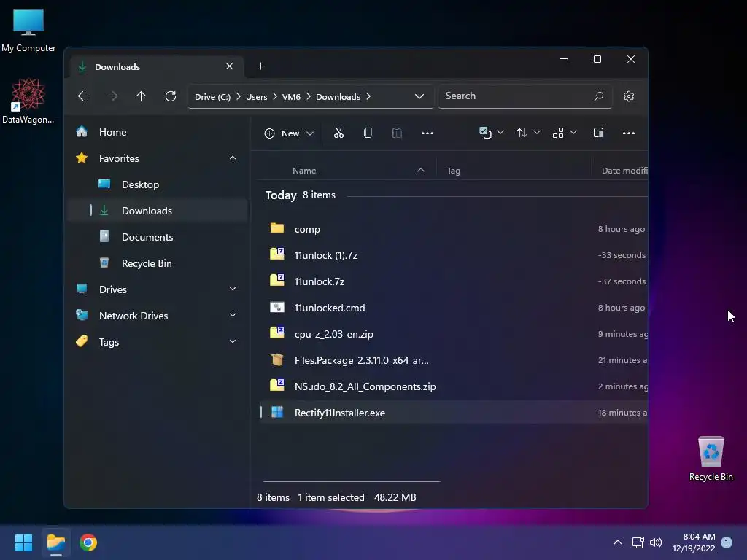Screen dimensions: 747x560
Task: Select DataWagon desktop shortcut
Action: 28,101
